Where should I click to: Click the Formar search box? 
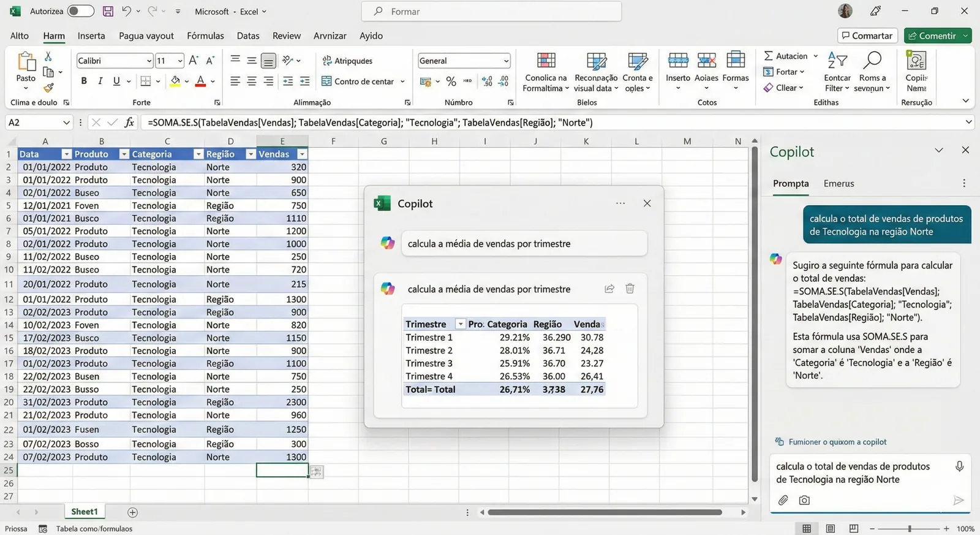(491, 11)
